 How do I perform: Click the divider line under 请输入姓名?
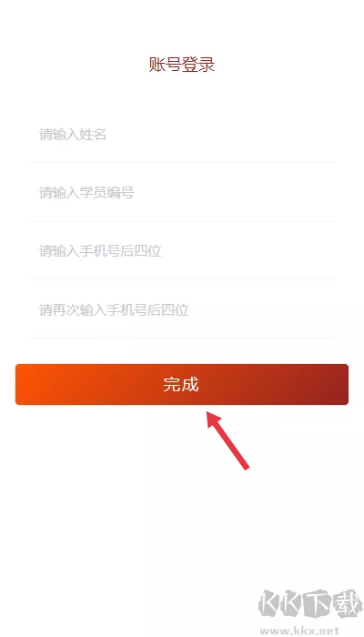[x=182, y=163]
